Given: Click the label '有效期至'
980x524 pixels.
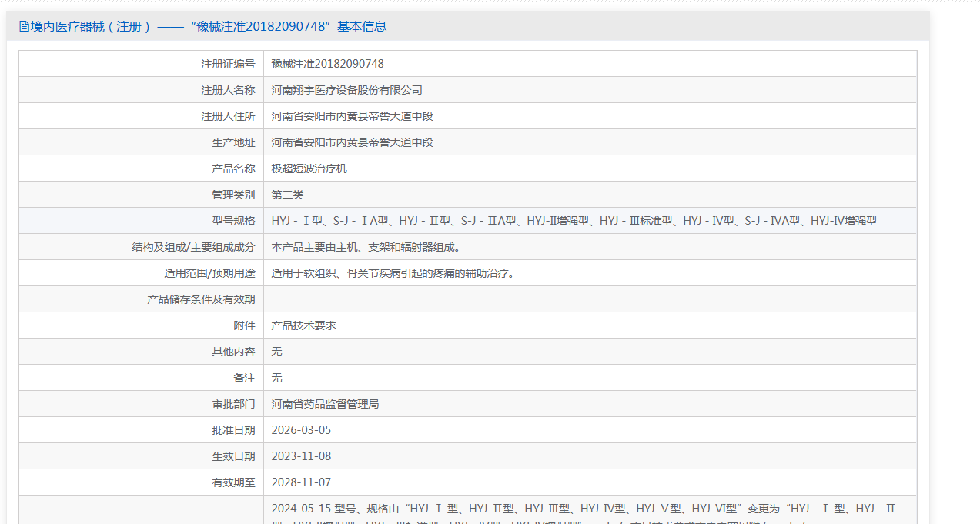Looking at the screenshot, I should (233, 482).
